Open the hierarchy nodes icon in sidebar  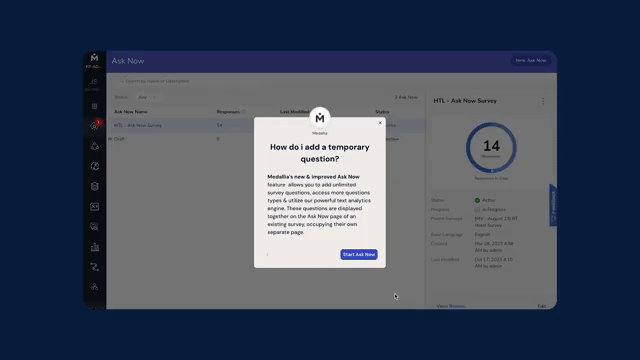[94, 287]
